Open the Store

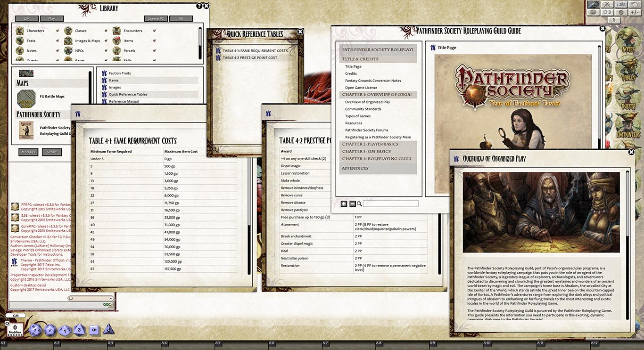click(x=52, y=152)
